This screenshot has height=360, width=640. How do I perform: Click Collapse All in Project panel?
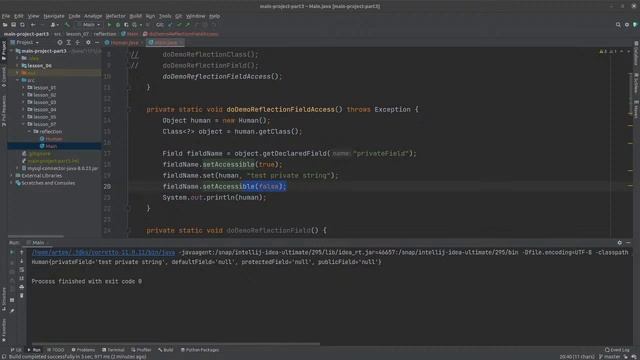78,42
